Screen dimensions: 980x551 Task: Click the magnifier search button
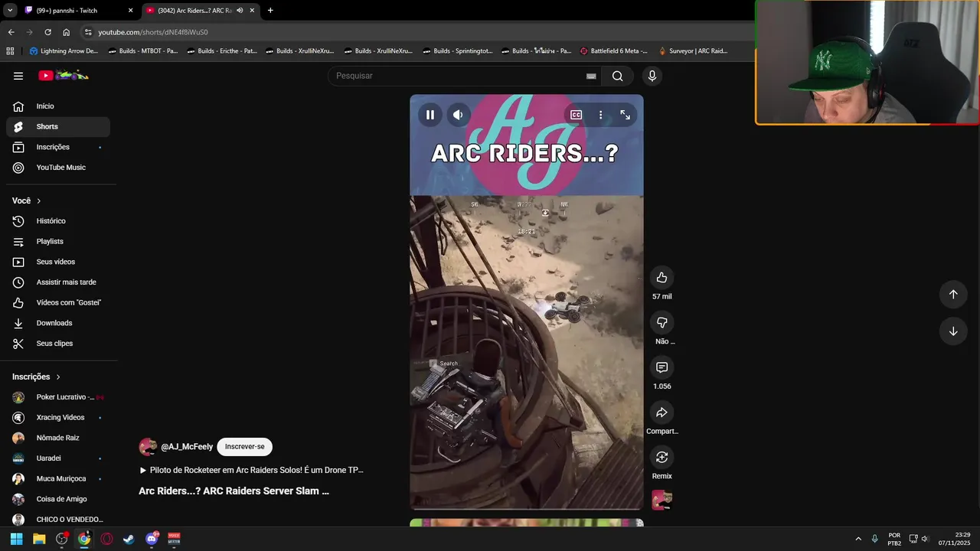tap(618, 76)
